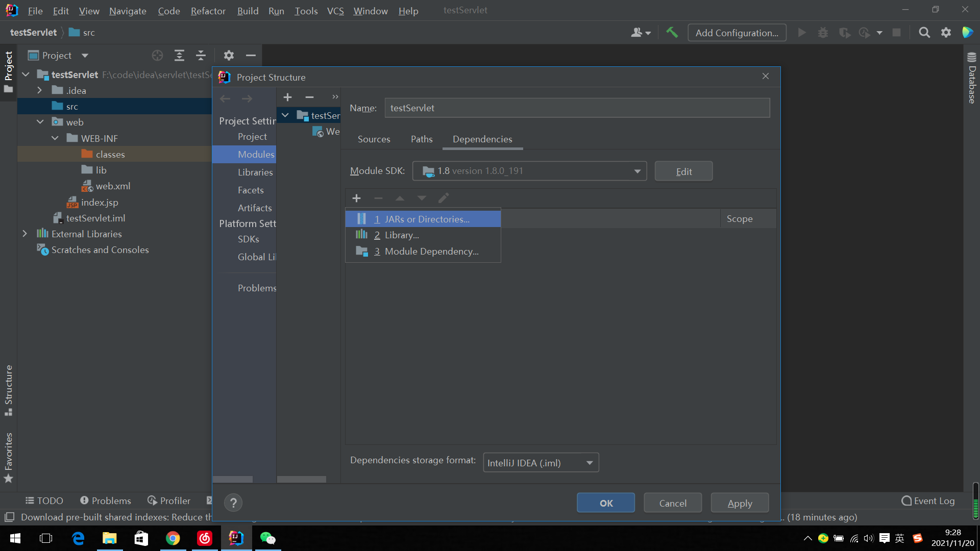Collapse testServlet module node in dialog
The image size is (980, 551).
point(285,115)
